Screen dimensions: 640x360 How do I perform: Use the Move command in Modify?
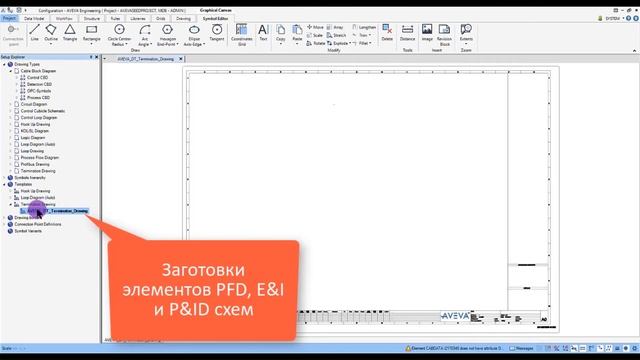coord(315,27)
